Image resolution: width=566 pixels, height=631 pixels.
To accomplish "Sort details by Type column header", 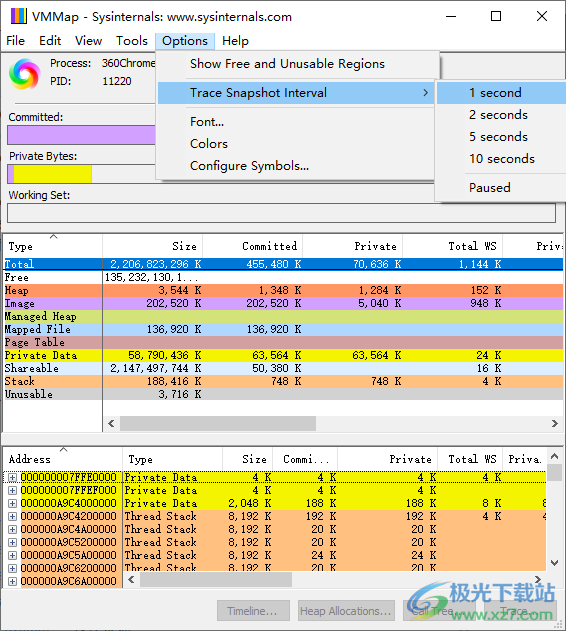I will (x=172, y=459).
